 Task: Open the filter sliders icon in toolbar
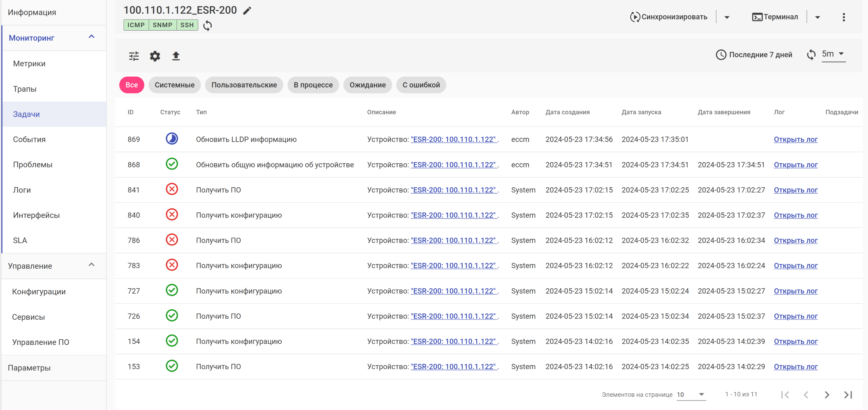pos(134,56)
